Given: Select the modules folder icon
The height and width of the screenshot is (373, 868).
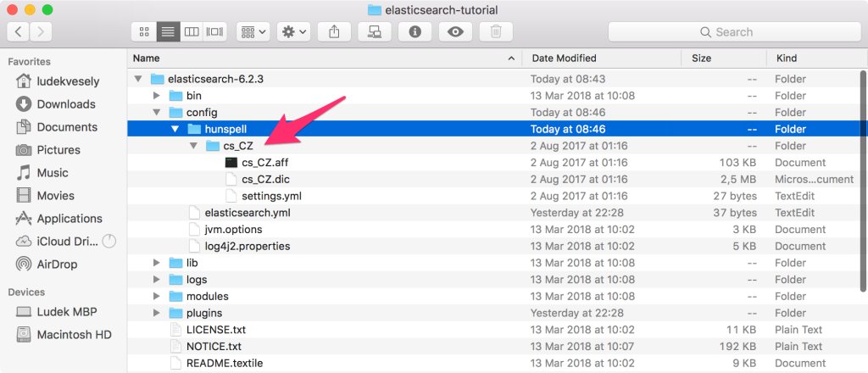Looking at the screenshot, I should click(x=176, y=296).
